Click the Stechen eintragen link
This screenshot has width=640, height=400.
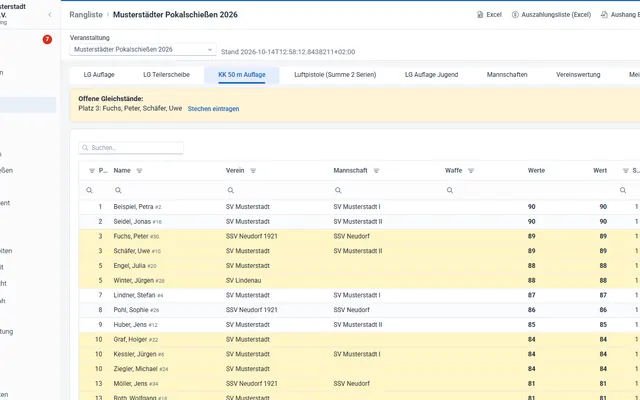213,109
